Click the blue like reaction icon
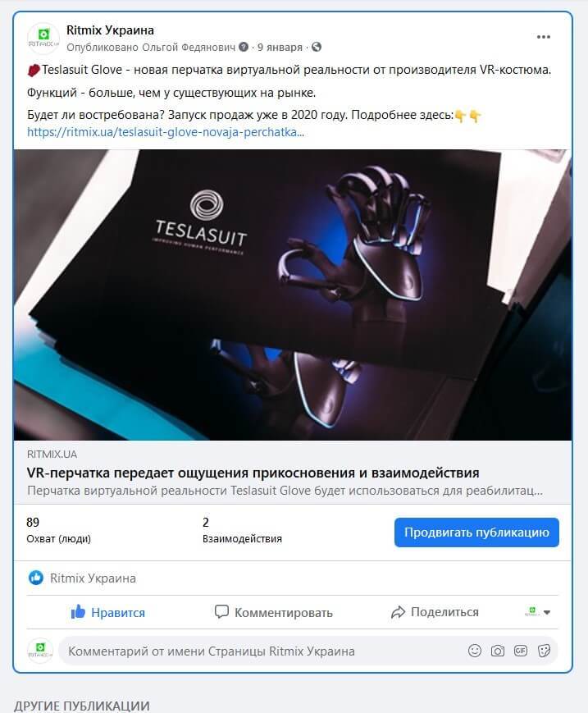Image resolution: width=588 pixels, height=713 pixels. 36,578
